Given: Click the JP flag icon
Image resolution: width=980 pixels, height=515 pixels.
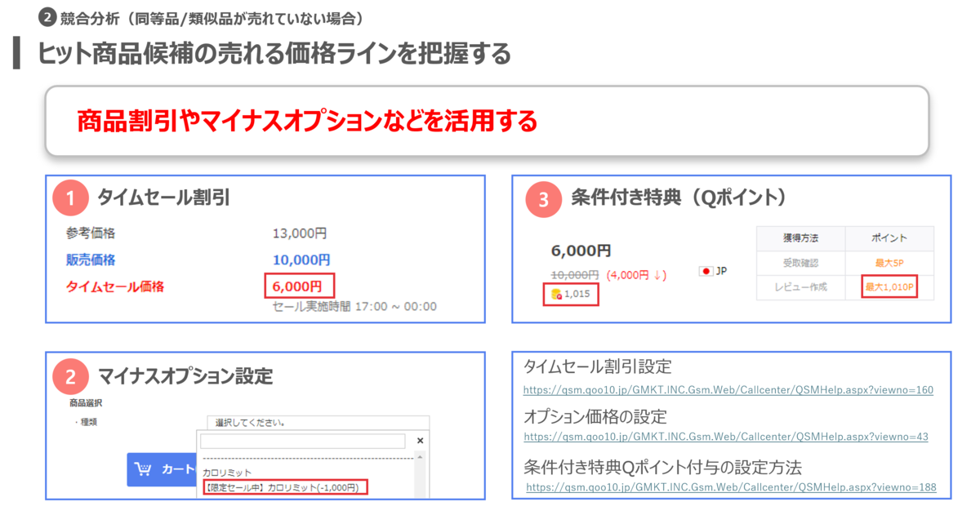Looking at the screenshot, I should coord(707,269).
